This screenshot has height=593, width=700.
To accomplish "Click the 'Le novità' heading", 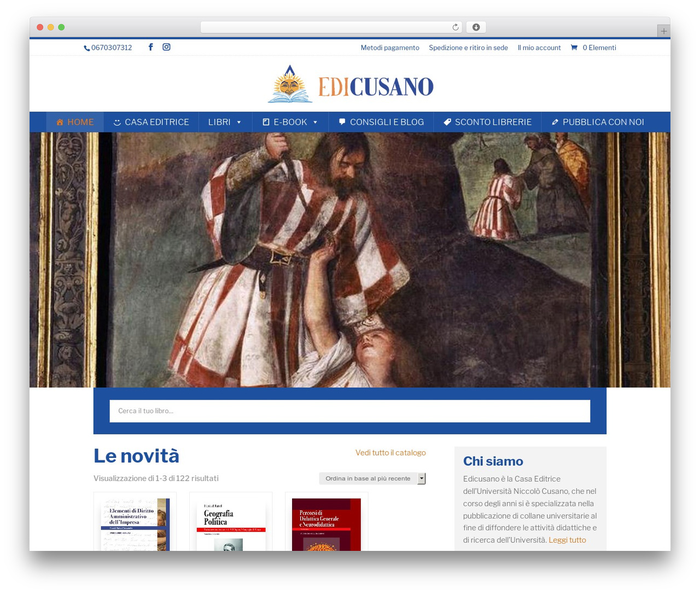I will [136, 456].
